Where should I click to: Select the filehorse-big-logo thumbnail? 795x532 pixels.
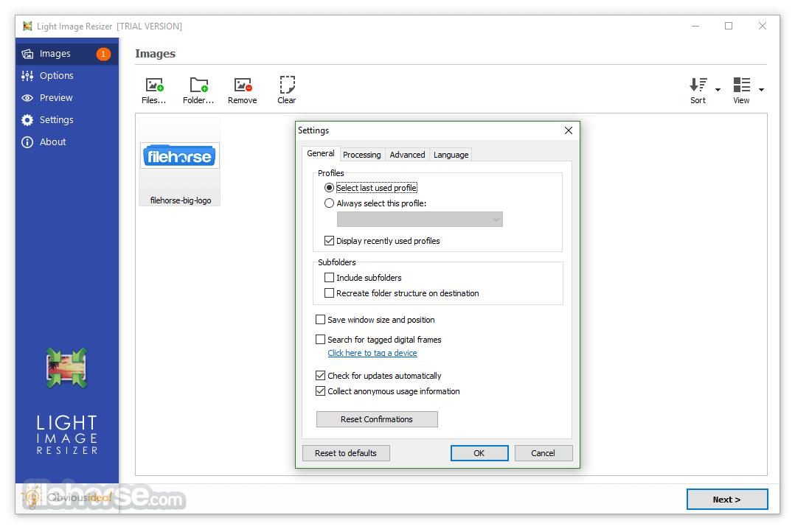[179, 162]
